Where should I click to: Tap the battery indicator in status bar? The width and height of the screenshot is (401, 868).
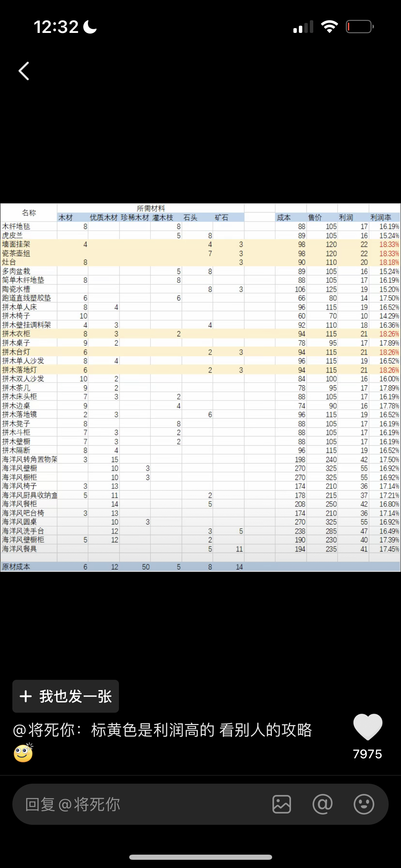360,27
